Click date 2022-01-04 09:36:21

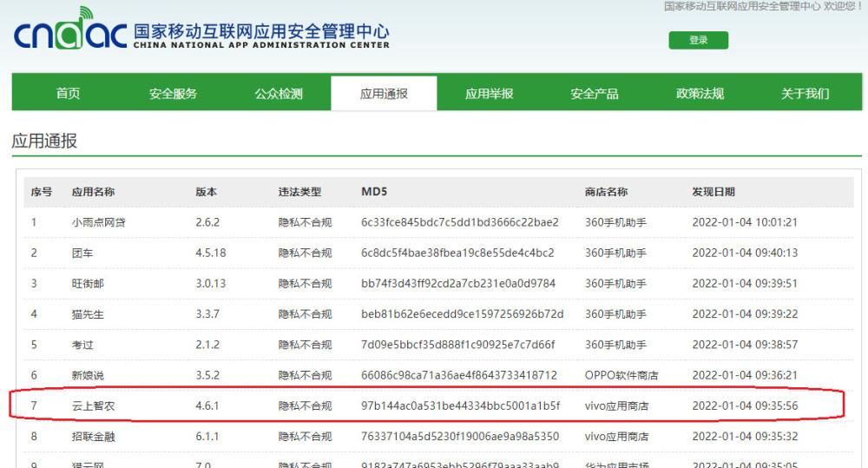[x=745, y=375]
